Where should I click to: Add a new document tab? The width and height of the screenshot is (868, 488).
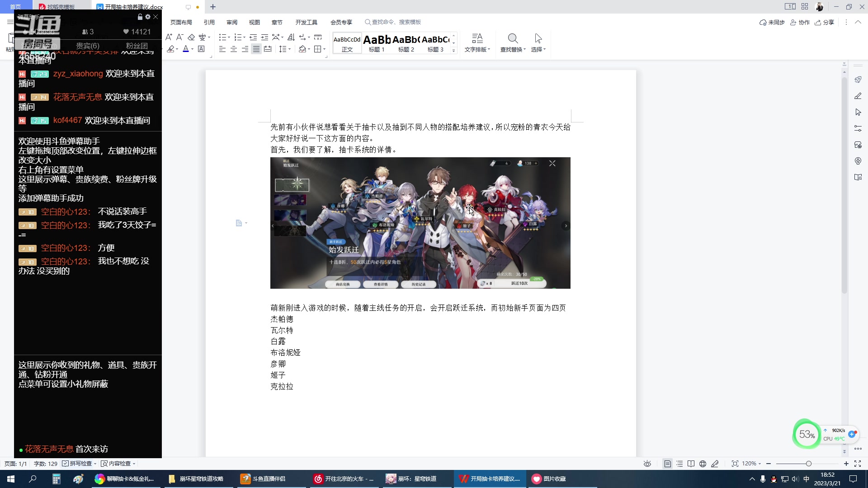[213, 7]
